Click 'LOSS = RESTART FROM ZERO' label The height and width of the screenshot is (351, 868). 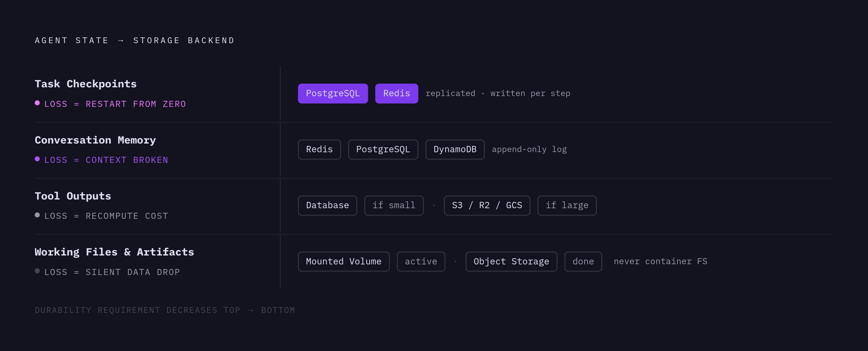[x=115, y=104]
